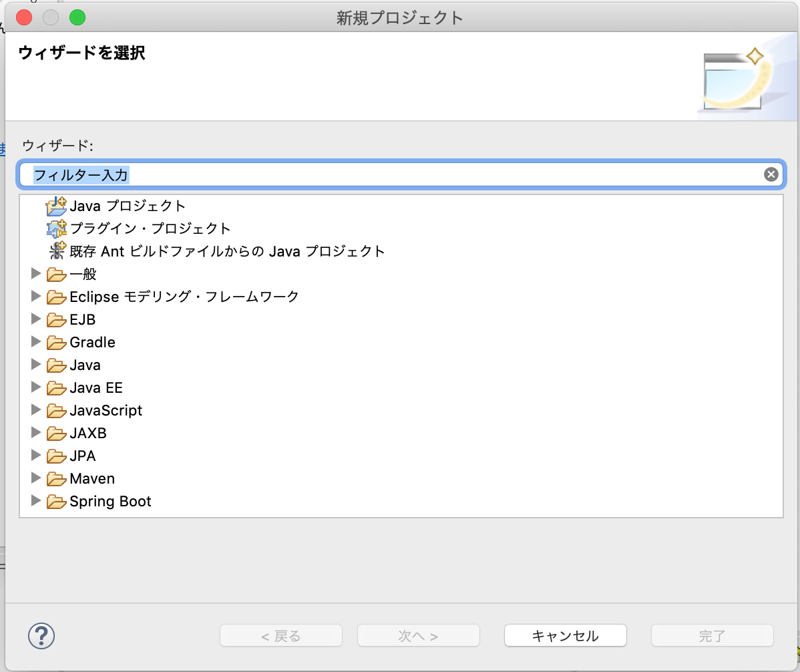The width and height of the screenshot is (800, 672).
Task: Expand the EJB category
Action: 35,319
